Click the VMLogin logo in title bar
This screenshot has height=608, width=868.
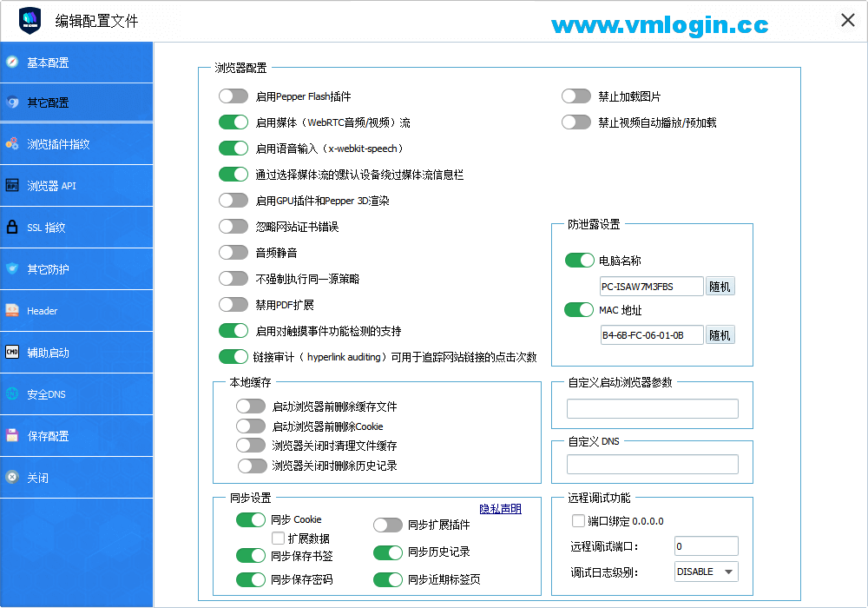[30, 21]
